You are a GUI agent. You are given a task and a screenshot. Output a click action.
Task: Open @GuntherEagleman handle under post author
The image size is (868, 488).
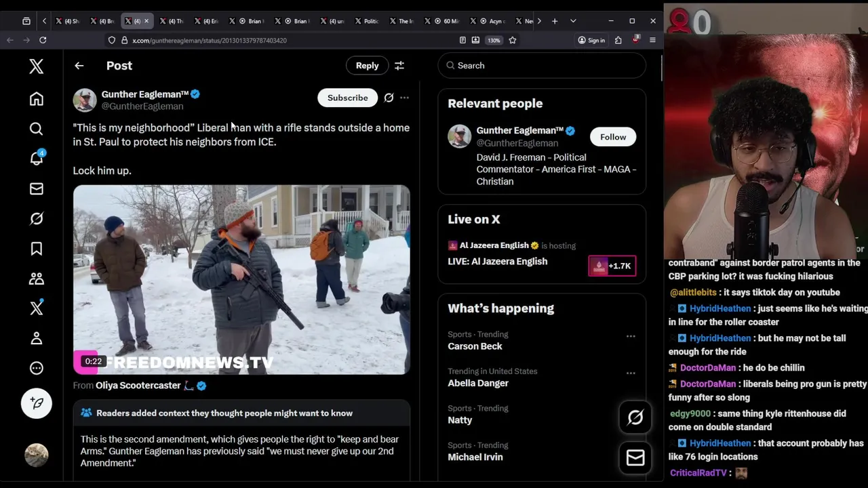tap(142, 106)
